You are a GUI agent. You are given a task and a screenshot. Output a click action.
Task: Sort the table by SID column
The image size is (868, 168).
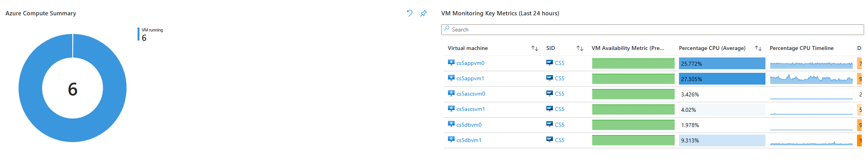click(x=580, y=48)
